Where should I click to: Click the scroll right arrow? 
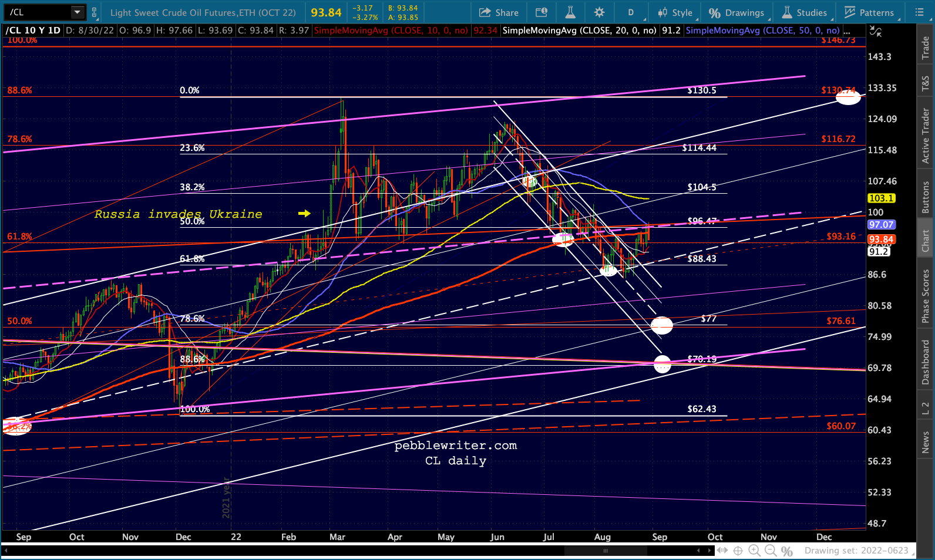click(710, 551)
